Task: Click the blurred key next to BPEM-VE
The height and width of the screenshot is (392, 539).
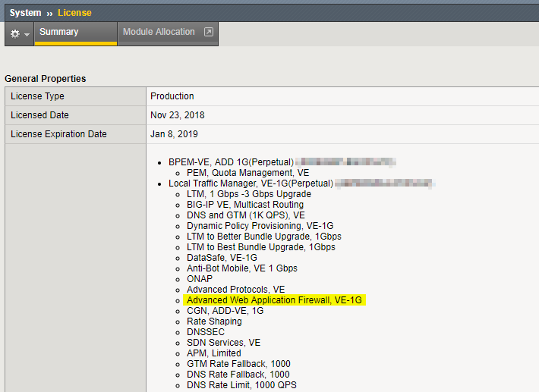Action: click(x=345, y=162)
